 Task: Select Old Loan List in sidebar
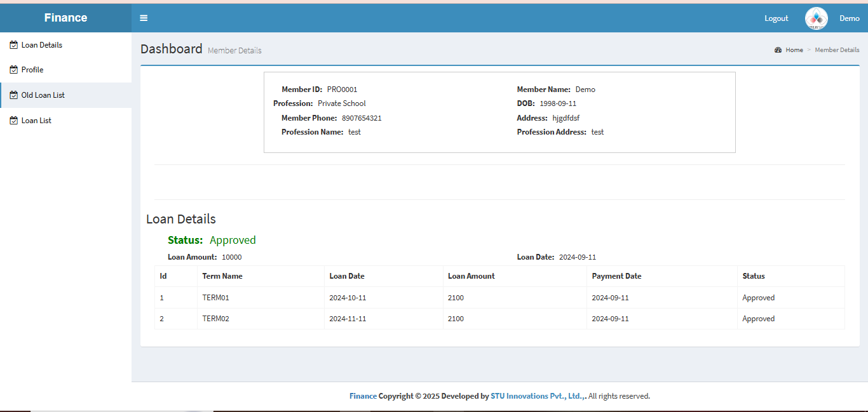[x=43, y=95]
